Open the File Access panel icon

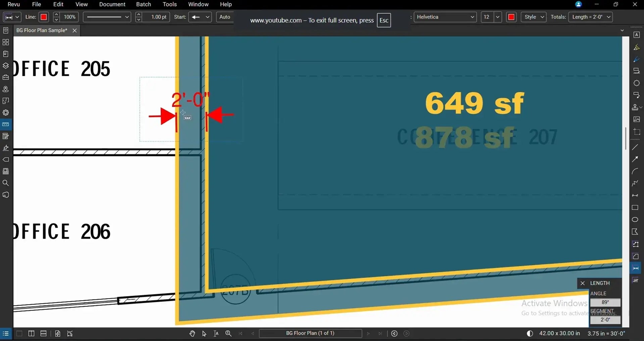pos(6,31)
